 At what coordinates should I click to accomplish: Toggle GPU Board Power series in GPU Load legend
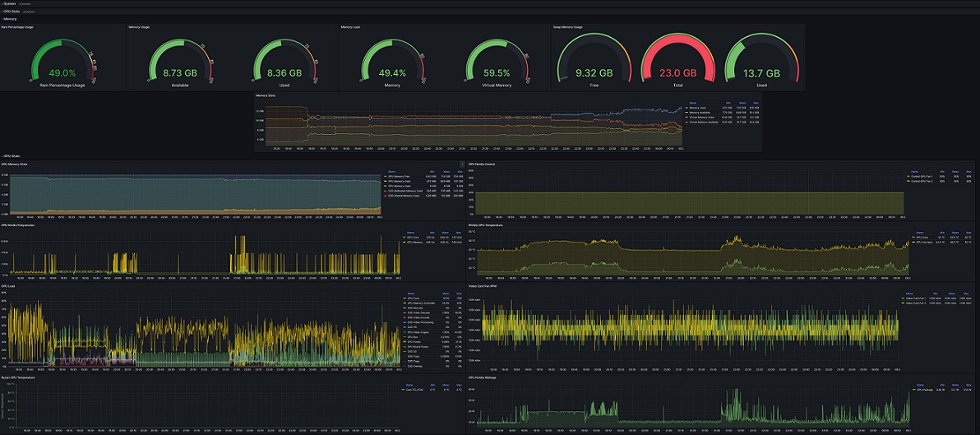(x=418, y=347)
